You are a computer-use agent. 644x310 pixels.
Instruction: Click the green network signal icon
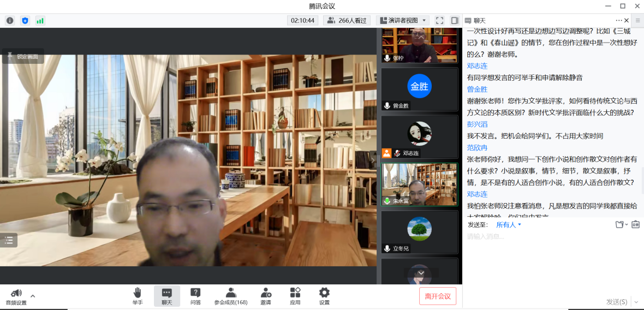(40, 21)
